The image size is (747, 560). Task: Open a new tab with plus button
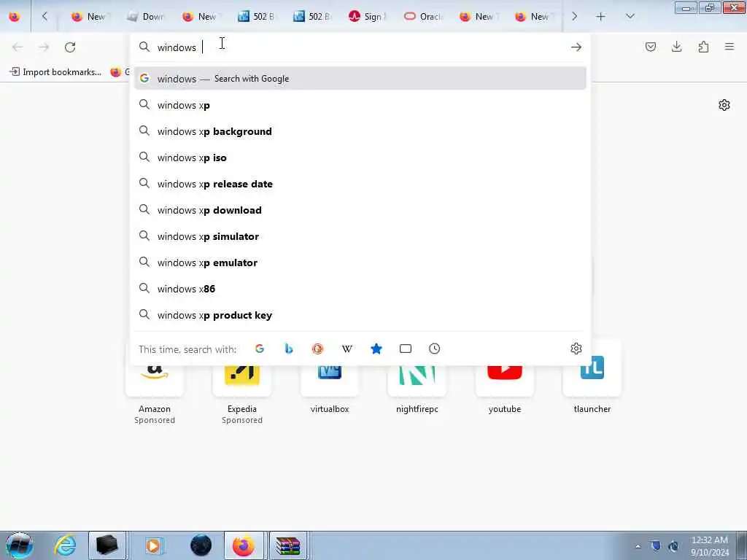point(601,17)
